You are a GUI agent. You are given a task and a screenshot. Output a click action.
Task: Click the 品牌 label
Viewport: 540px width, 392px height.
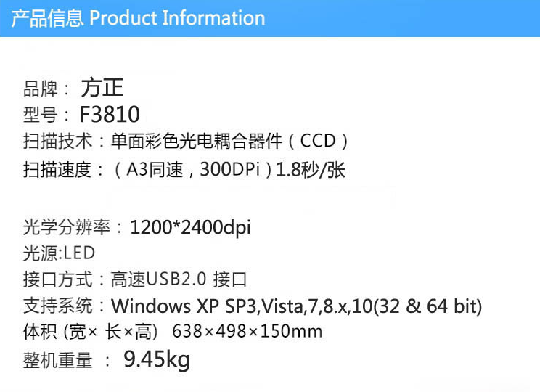(x=41, y=89)
